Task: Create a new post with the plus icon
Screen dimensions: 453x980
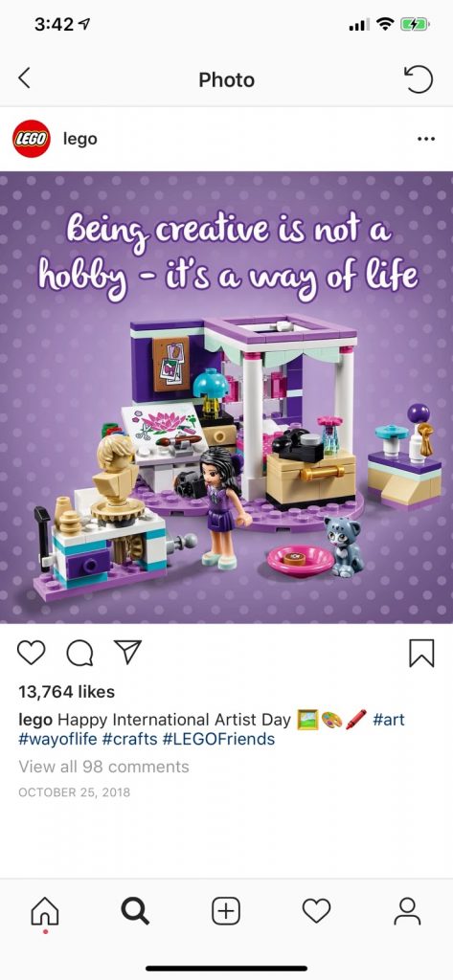Action: 226,911
